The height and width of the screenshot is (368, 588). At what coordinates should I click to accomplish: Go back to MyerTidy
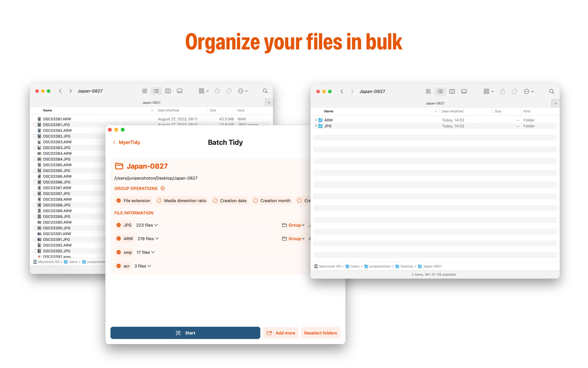127,142
